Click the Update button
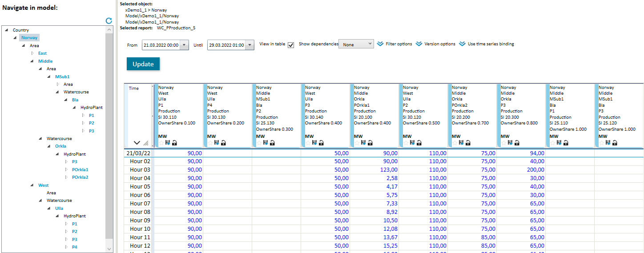Image resolution: width=644 pixels, height=253 pixels. click(x=143, y=64)
